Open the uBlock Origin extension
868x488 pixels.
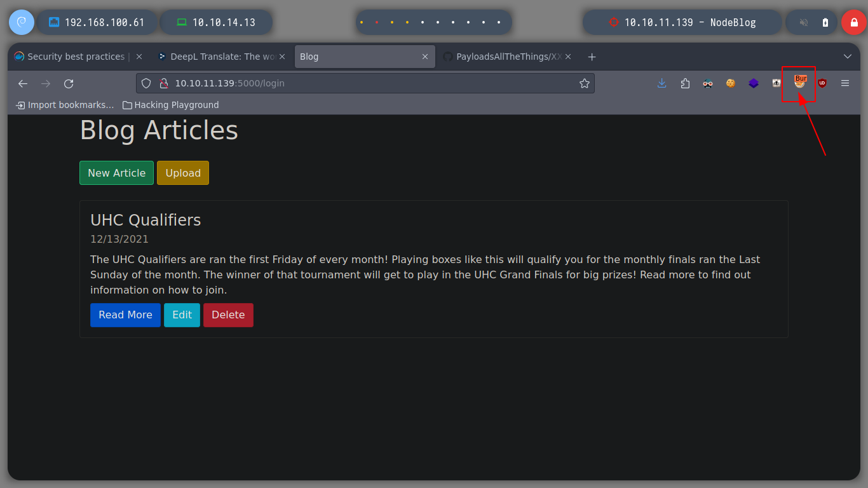[822, 83]
